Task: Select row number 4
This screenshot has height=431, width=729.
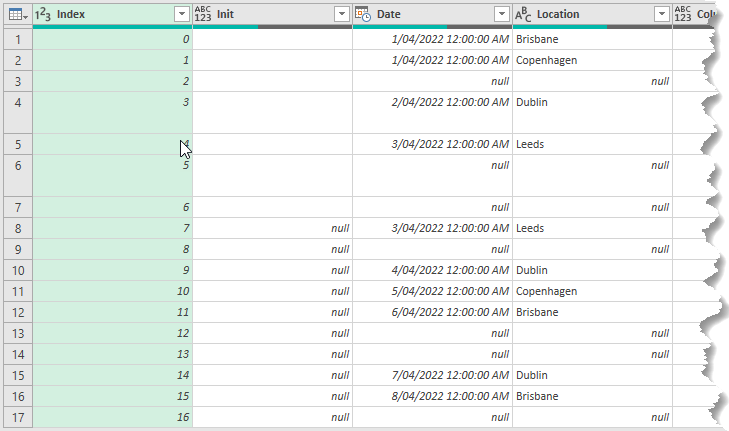Action: pos(18,113)
